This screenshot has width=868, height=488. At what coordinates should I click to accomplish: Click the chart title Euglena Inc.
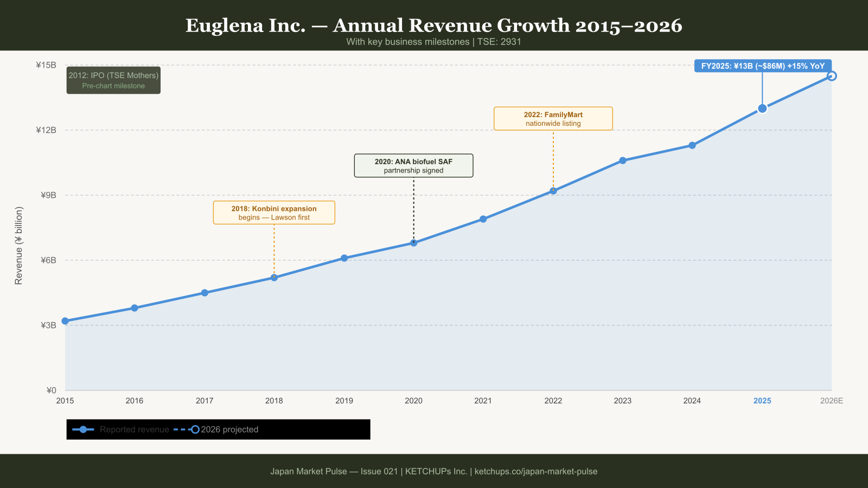(434, 25)
